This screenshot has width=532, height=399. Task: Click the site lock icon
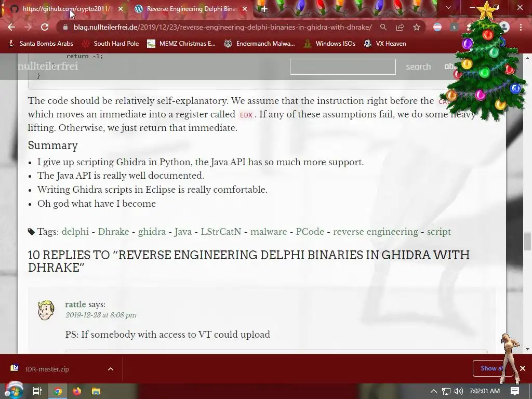pyautogui.click(x=65, y=27)
